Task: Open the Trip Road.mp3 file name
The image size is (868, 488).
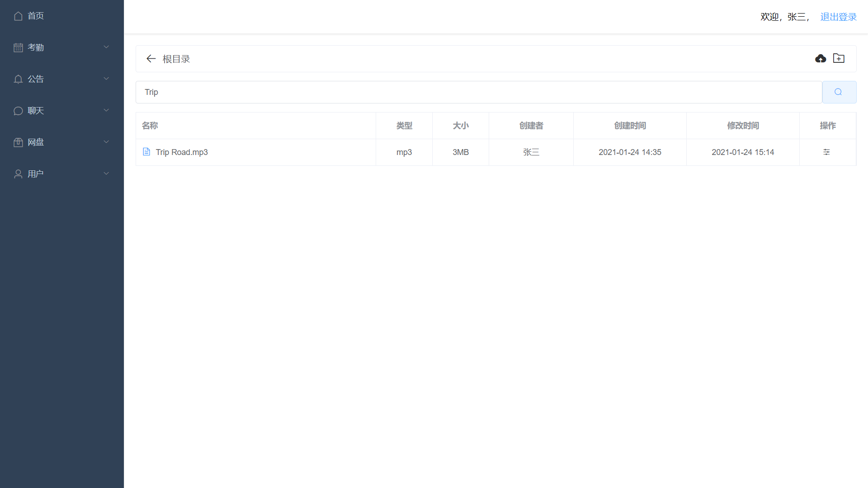Action: [x=182, y=152]
